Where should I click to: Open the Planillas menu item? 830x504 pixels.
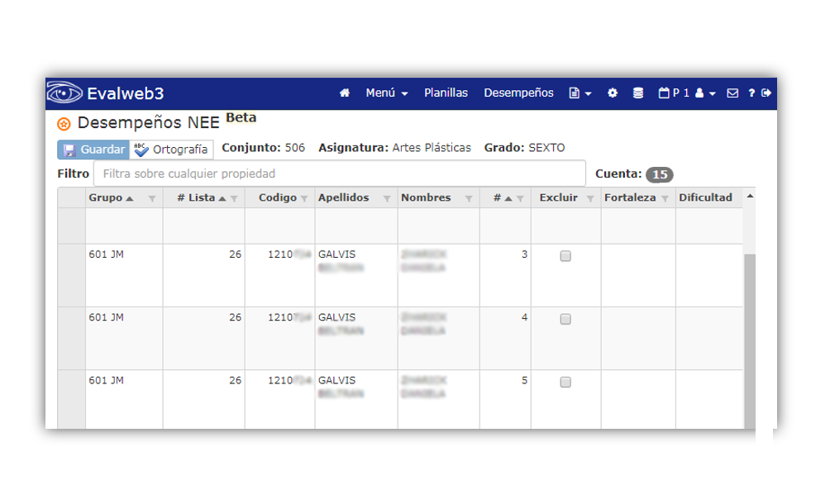[x=446, y=93]
